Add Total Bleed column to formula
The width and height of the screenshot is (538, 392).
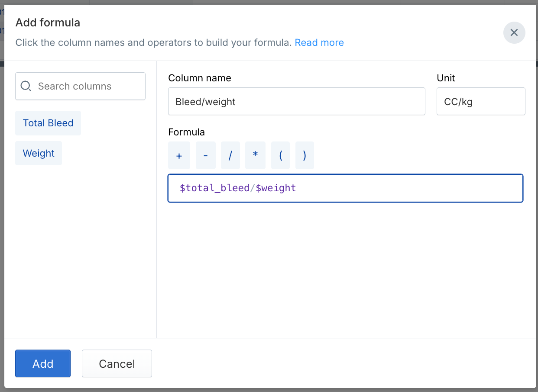[48, 123]
